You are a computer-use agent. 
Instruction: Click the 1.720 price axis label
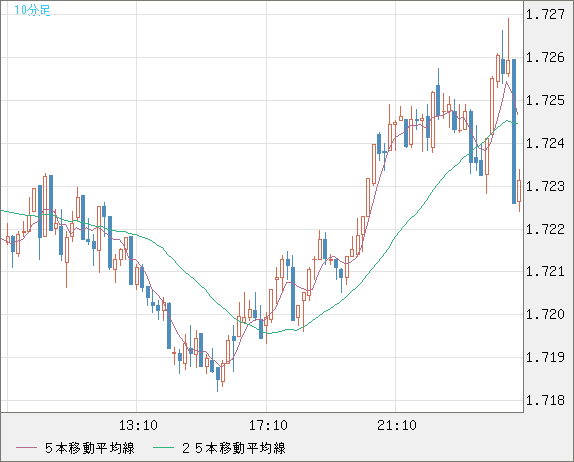545,314
